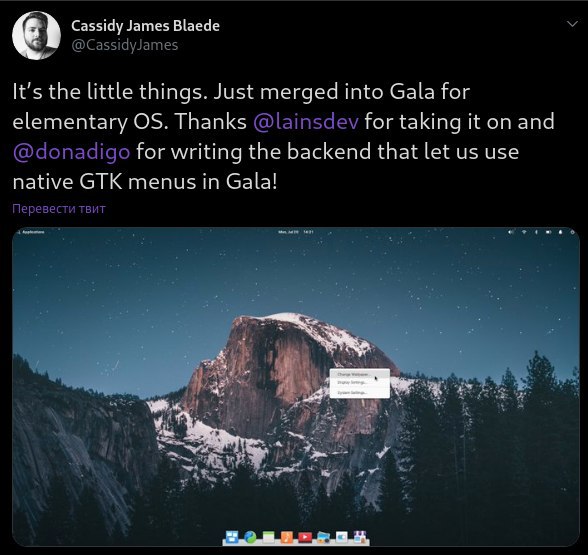
Task: Launch the orange Music app icon
Action: pos(286,537)
